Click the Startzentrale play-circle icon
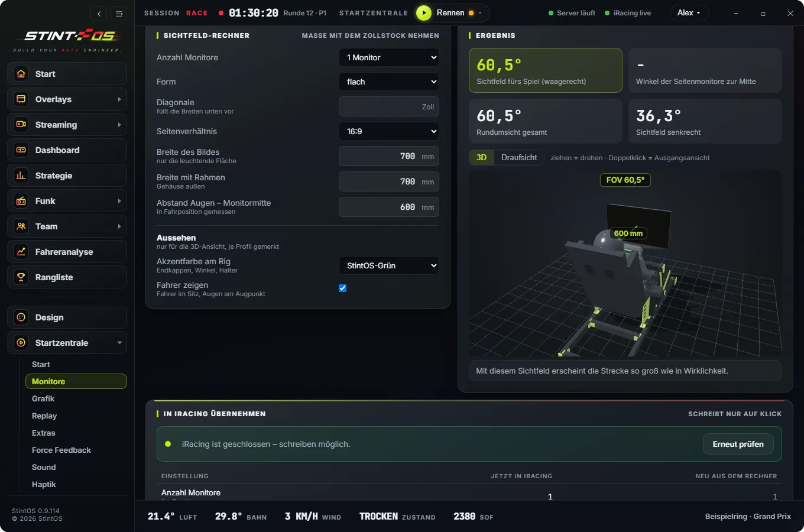804x532 pixels. coord(21,343)
